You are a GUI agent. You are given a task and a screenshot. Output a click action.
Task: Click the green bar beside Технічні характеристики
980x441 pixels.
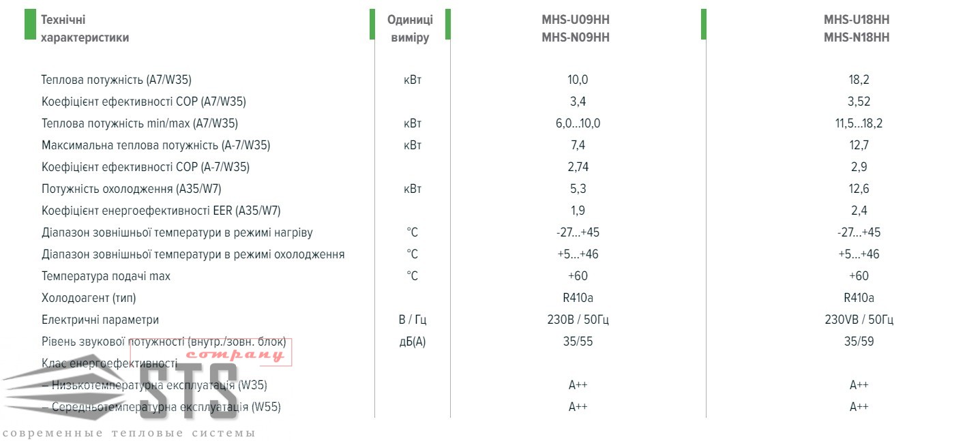tap(29, 24)
